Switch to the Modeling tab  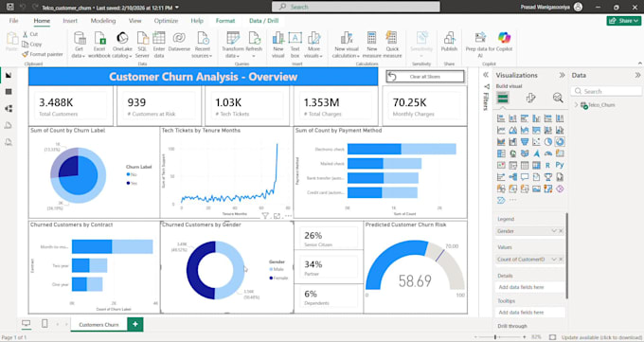[102, 21]
